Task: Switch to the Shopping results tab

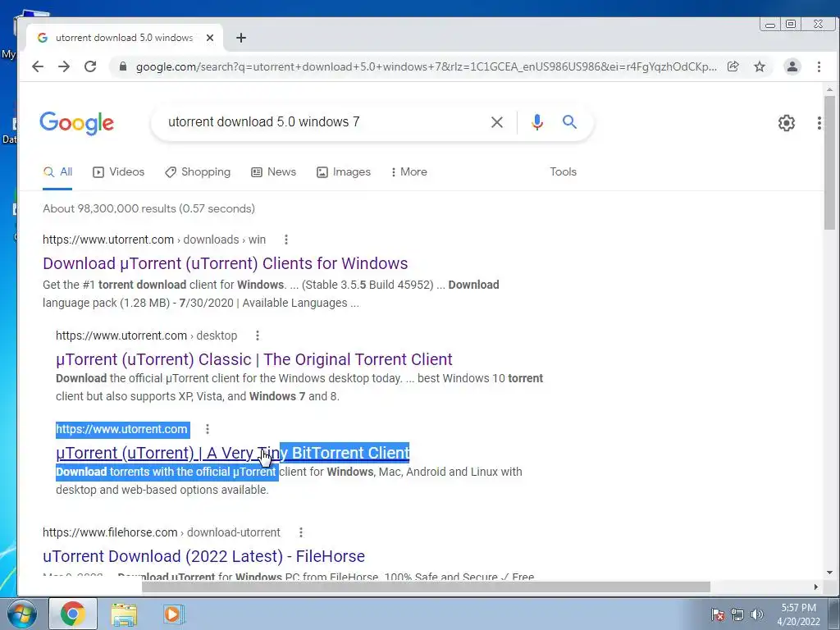Action: (198, 172)
